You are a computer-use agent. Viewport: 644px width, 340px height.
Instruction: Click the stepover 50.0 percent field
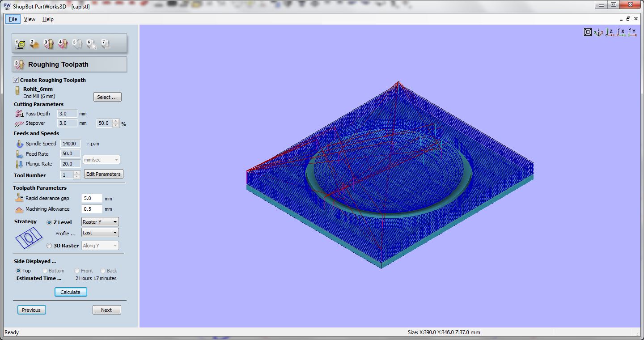[x=105, y=123]
